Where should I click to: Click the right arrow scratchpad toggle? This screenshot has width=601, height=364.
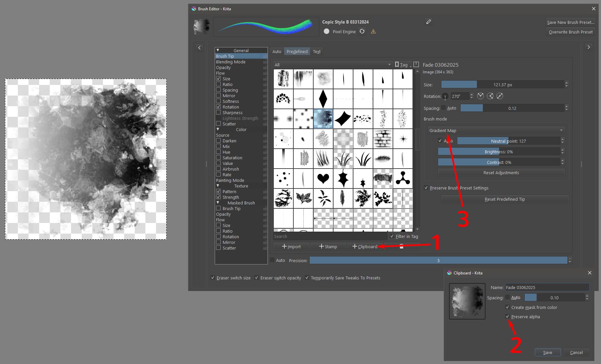588,47
